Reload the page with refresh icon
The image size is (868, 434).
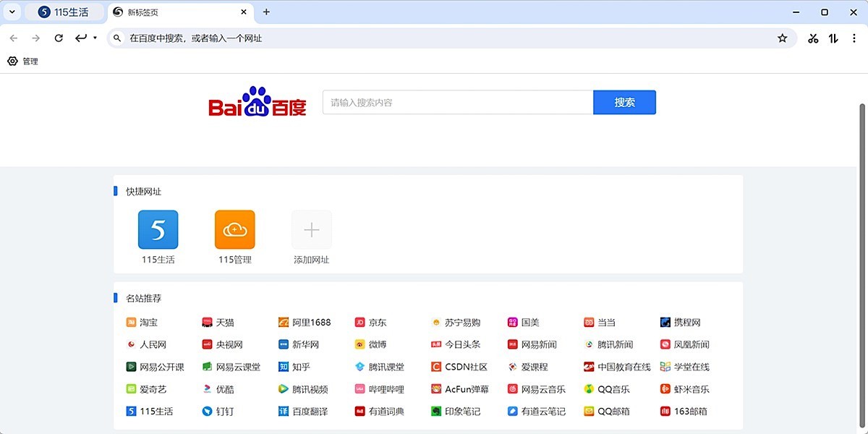click(x=59, y=38)
